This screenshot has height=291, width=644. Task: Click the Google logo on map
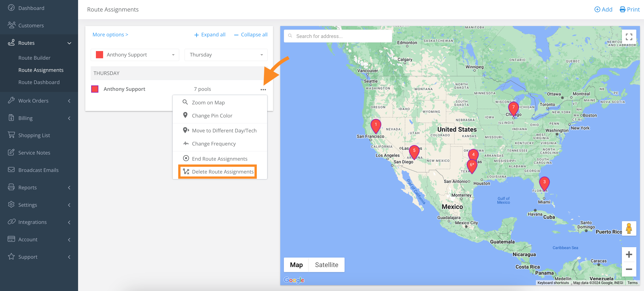pos(294,280)
